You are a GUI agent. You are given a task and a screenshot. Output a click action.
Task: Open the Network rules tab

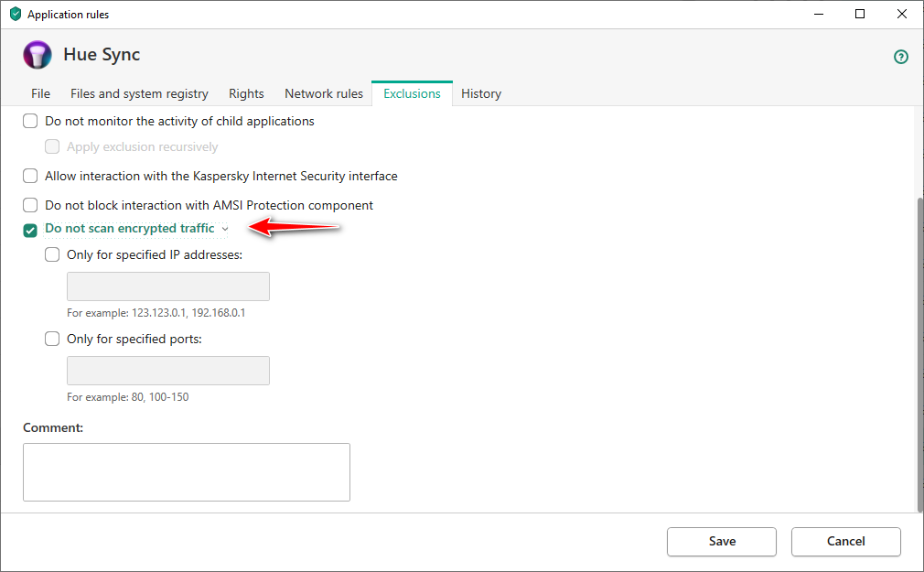pyautogui.click(x=324, y=93)
